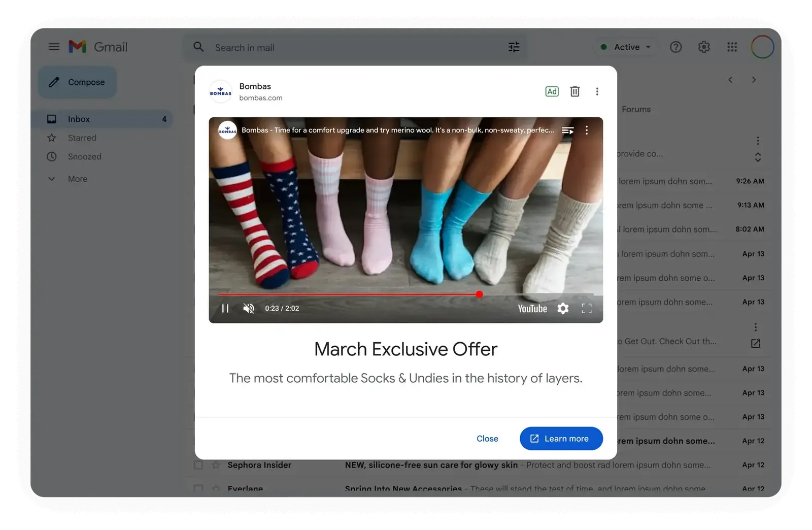Open the account profile avatar
Image resolution: width=812 pixels, height=530 pixels.
pyautogui.click(x=762, y=47)
